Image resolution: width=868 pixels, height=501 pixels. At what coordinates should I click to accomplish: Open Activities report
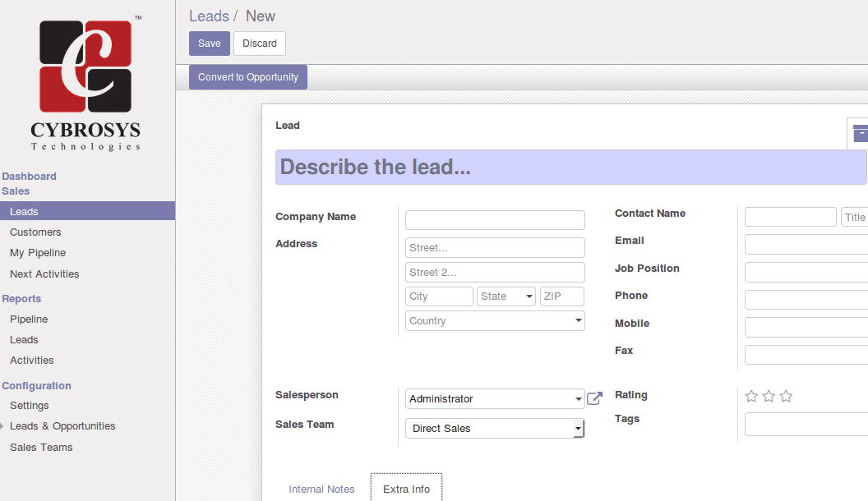click(31, 360)
